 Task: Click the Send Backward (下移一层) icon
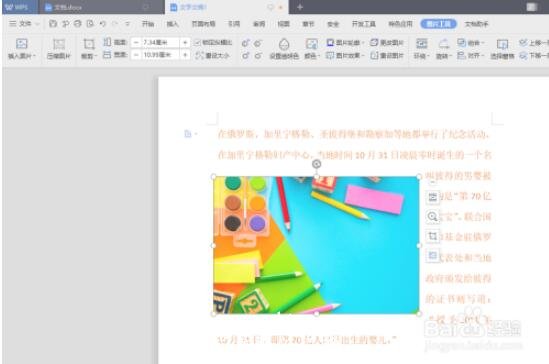tap(523, 55)
